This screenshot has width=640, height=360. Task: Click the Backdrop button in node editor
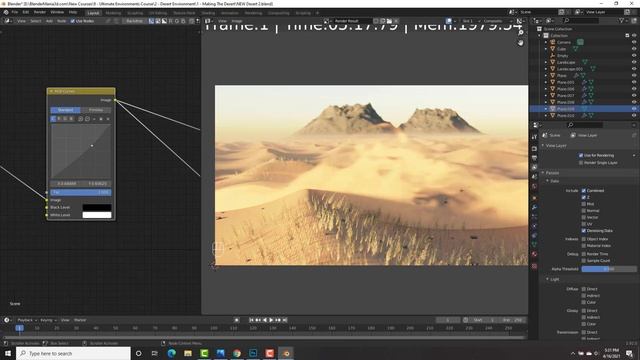134,21
